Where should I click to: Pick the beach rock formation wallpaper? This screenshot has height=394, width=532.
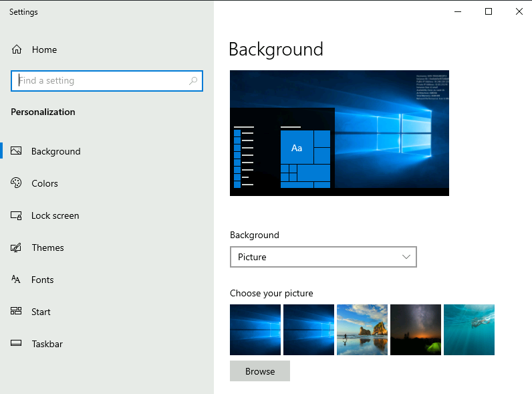click(x=362, y=330)
